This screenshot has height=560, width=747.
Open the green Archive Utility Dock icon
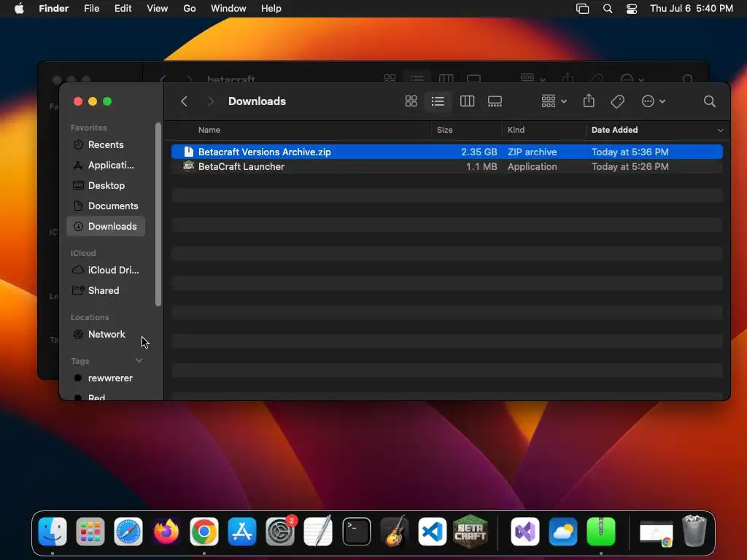(601, 532)
